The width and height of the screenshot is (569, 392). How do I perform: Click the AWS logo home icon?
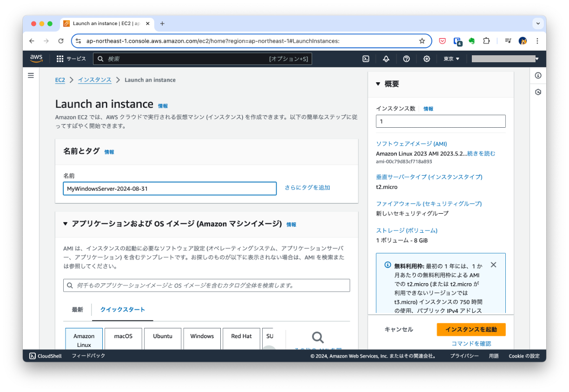(x=36, y=59)
